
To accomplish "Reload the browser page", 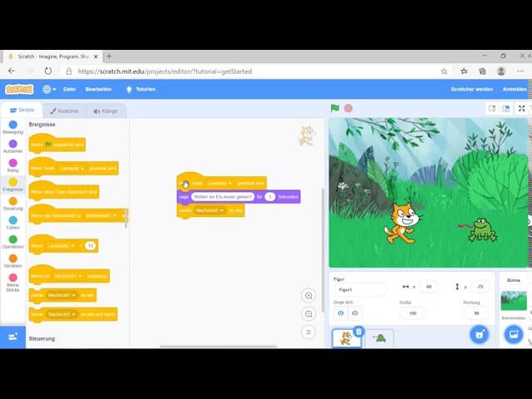I will point(48,71).
